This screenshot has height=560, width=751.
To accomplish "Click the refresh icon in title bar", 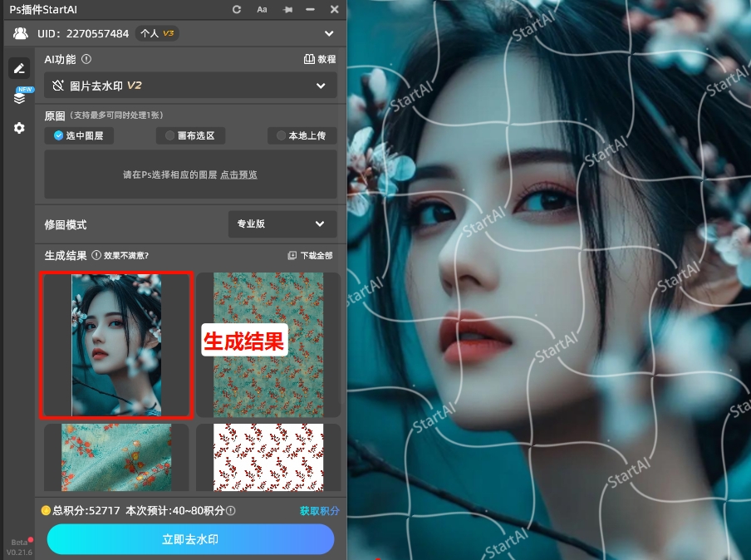I will [x=237, y=9].
